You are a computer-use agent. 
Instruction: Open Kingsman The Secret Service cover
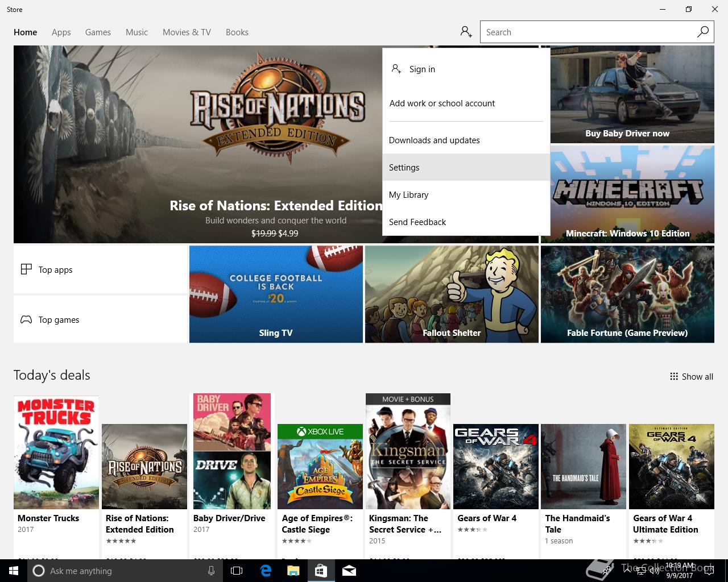click(408, 451)
